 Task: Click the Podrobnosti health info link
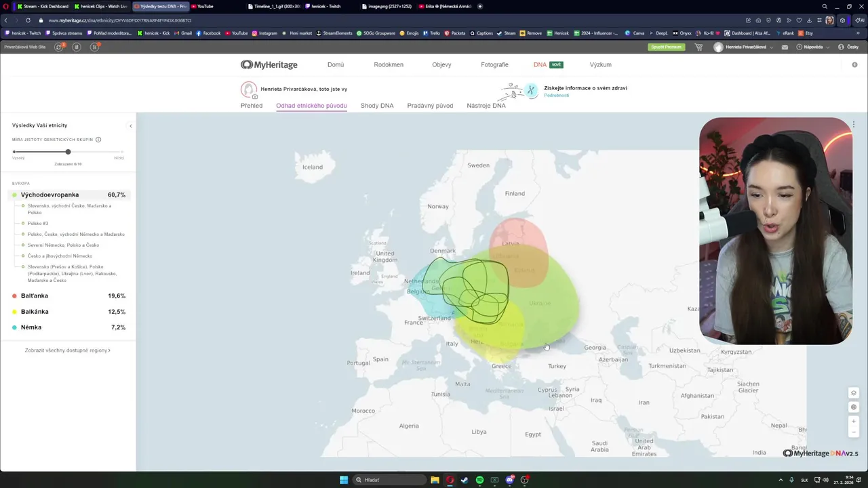tap(556, 96)
